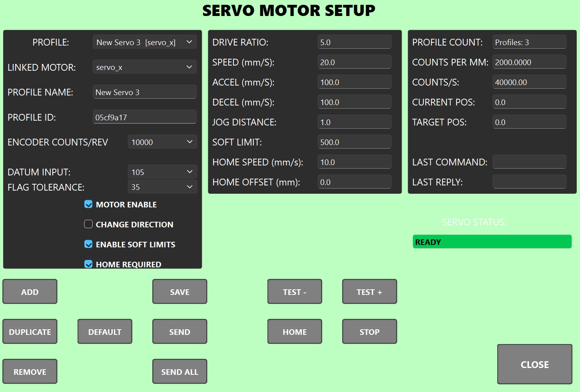
Task: Edit the DECEL (mm/S) field
Action: pyautogui.click(x=355, y=102)
